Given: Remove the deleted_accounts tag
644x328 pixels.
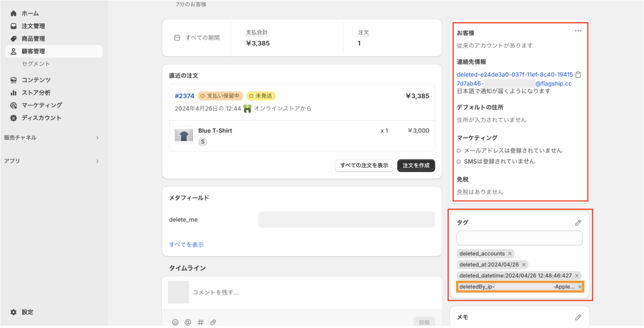Looking at the screenshot, I should [x=510, y=254].
